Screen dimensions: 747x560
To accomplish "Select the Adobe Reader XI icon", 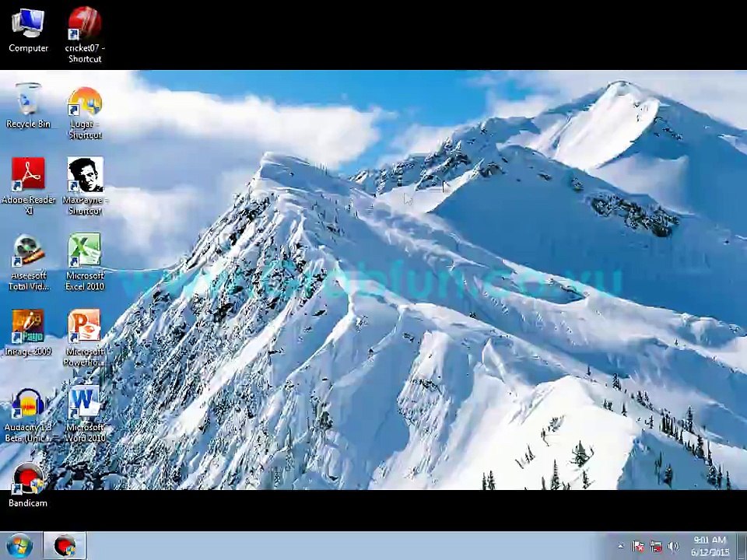I will pos(28,186).
